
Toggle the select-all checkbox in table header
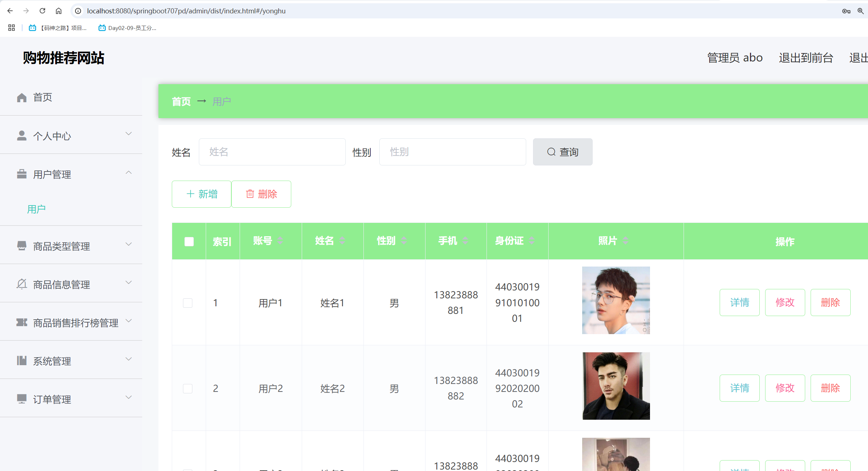(x=189, y=241)
